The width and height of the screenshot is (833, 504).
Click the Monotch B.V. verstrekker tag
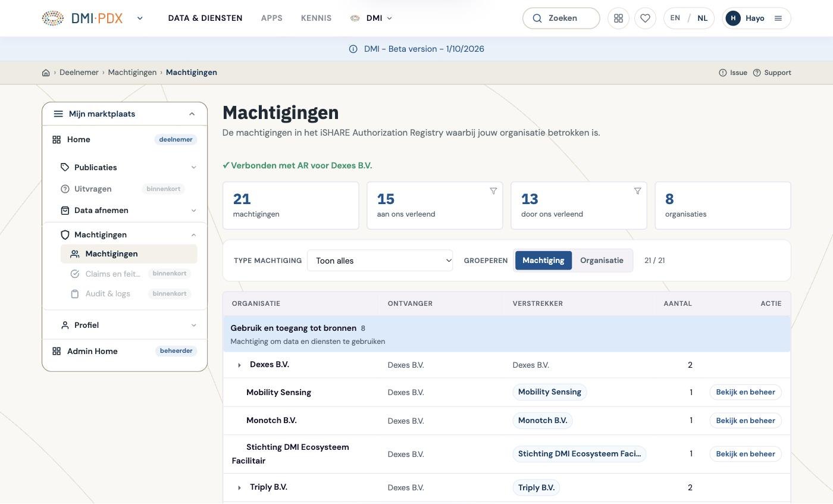pos(543,421)
